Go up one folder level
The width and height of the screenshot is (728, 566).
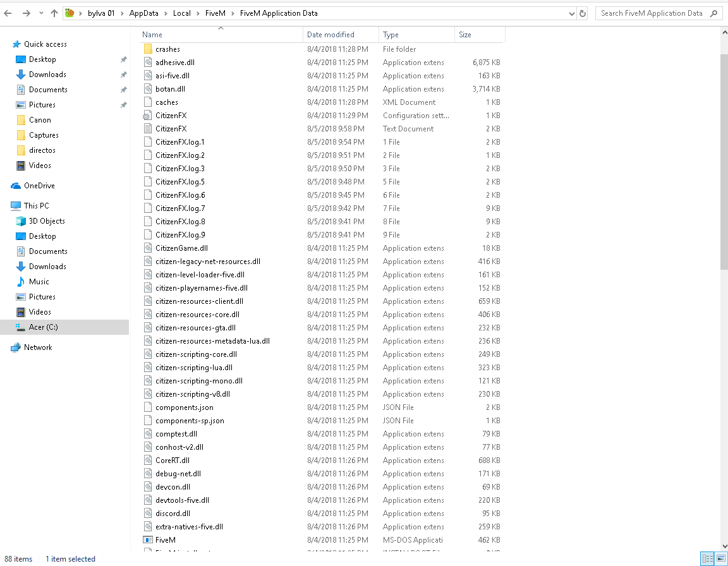(54, 13)
